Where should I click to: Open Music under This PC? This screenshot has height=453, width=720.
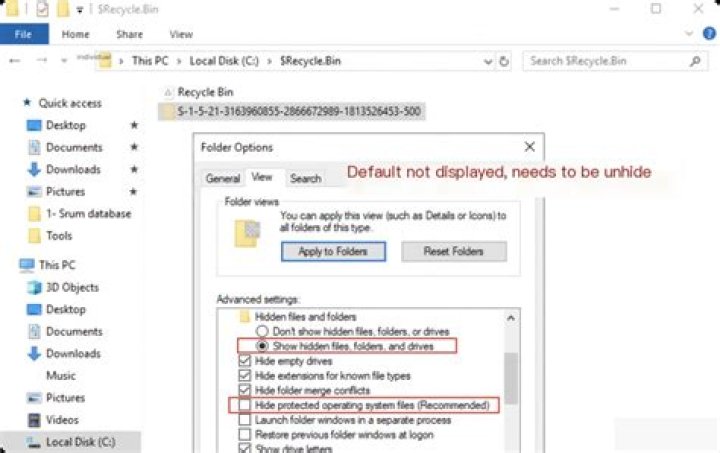61,375
